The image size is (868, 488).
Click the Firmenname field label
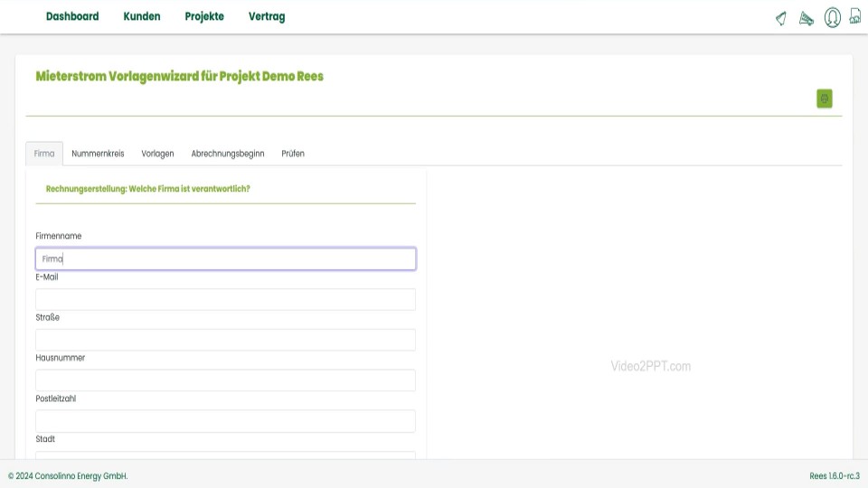coord(59,236)
